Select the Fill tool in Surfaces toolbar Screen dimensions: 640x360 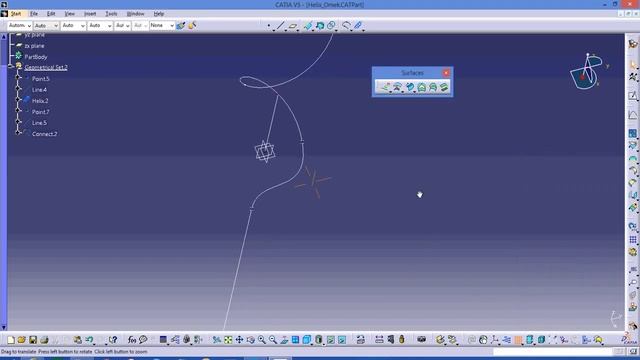pos(422,87)
